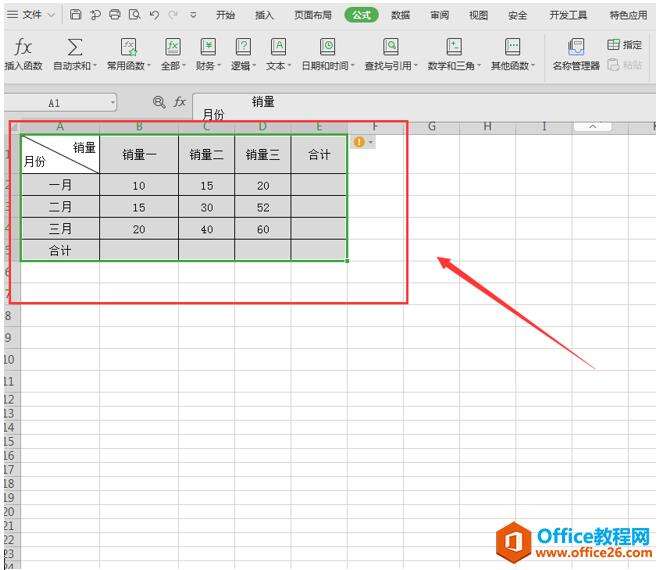
Task: Switch to the 开始 tab
Action: (225, 15)
